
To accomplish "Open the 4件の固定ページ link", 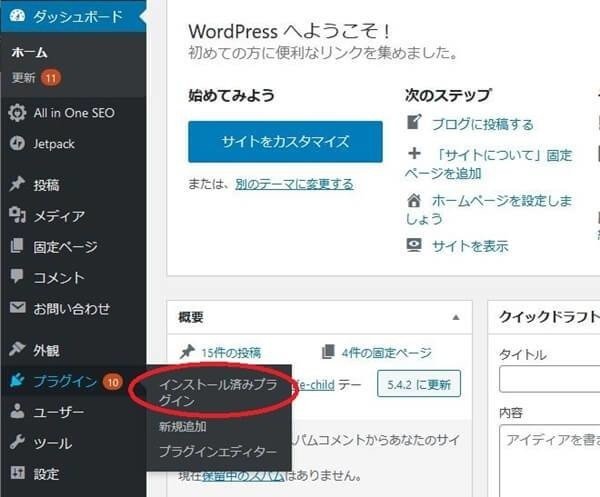I will 386,352.
